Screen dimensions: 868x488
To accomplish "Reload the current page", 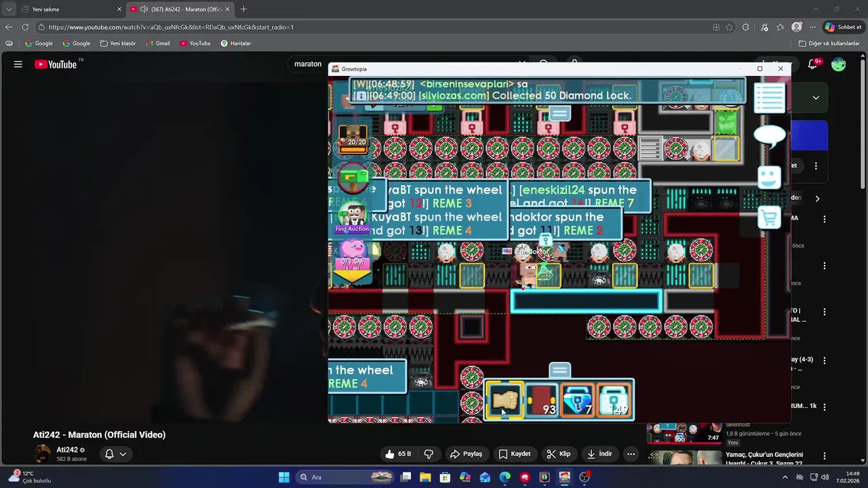I will tap(25, 27).
